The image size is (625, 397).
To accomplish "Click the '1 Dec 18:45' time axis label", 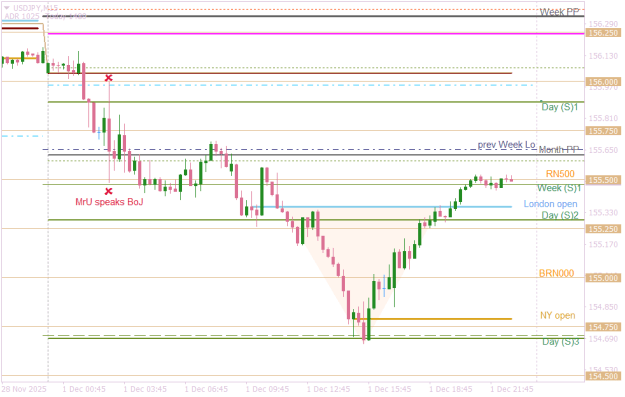I will click(451, 389).
